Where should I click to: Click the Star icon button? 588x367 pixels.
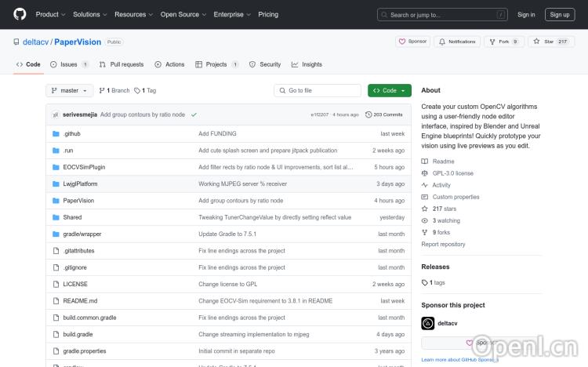point(537,42)
